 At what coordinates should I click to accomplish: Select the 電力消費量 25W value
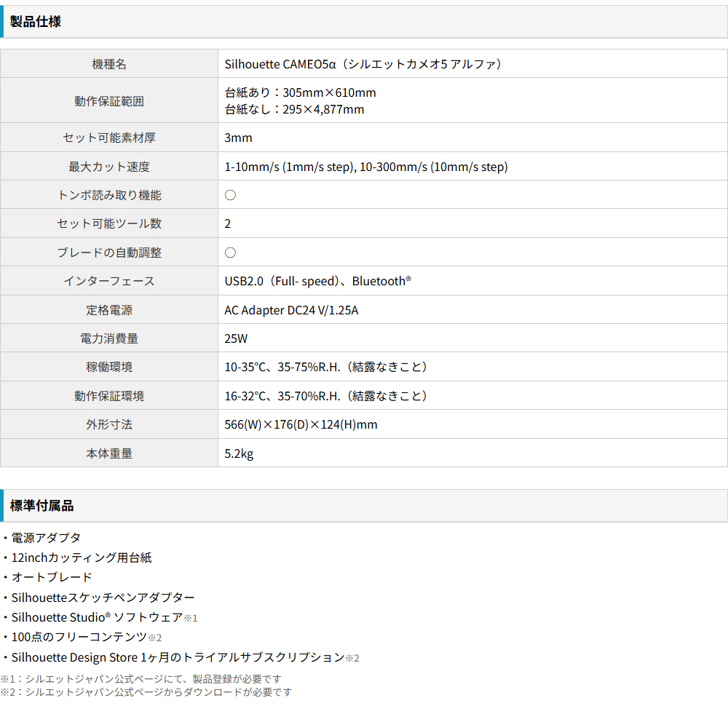pyautogui.click(x=236, y=338)
